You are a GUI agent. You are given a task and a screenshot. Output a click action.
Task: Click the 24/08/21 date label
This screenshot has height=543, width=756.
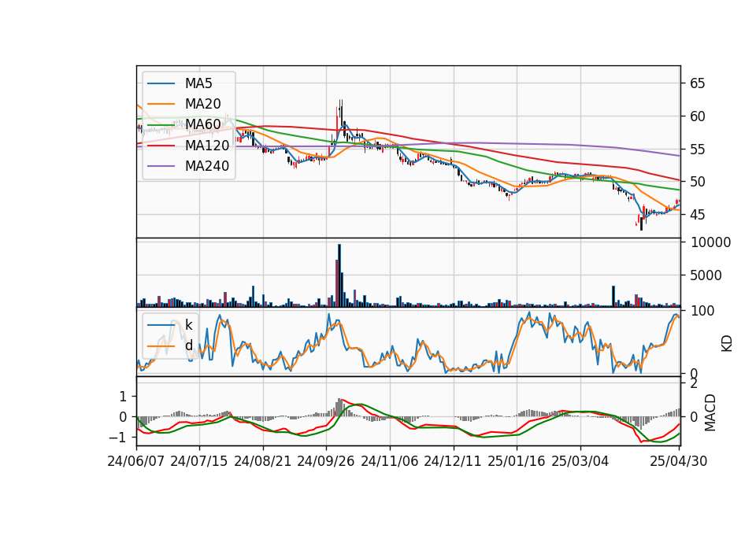coord(263,461)
